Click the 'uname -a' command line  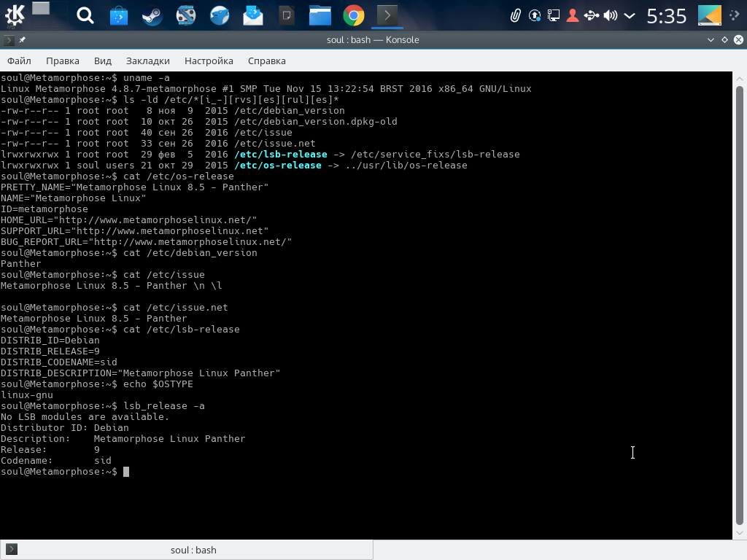(x=85, y=77)
